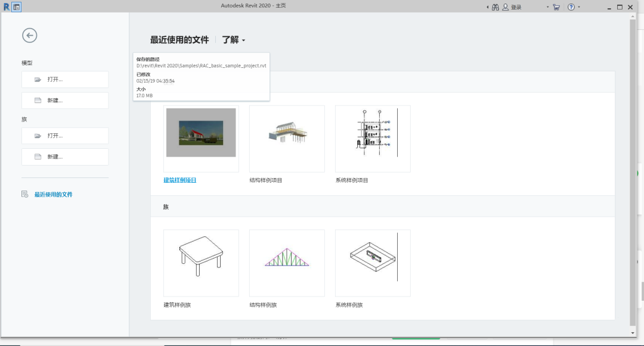644x346 pixels.
Task: Click the 系统样例族 label
Action: coord(349,304)
